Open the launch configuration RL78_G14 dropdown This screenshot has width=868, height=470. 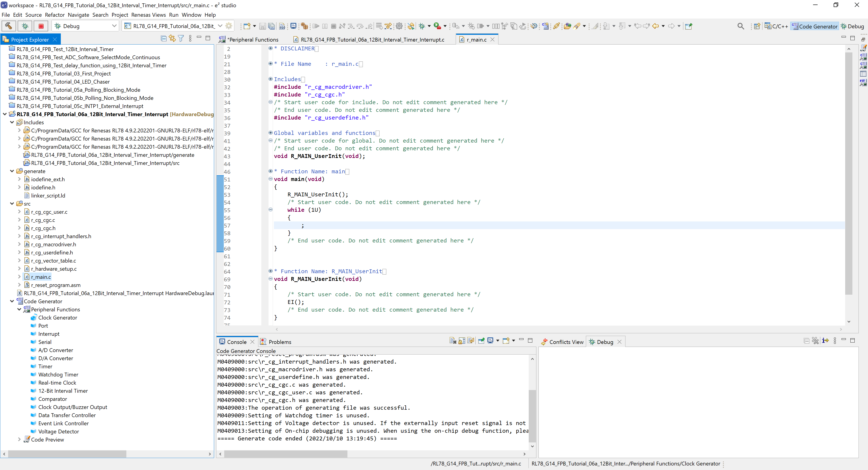tap(220, 26)
